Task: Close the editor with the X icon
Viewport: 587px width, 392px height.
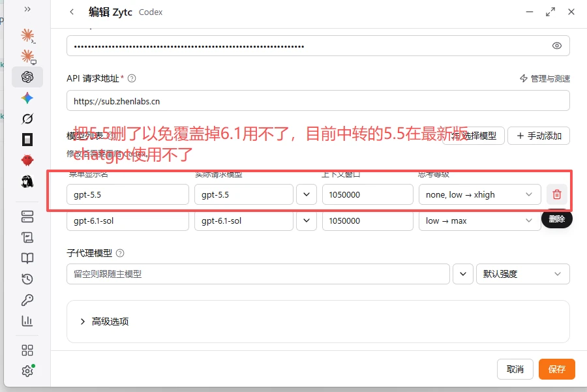Action: point(571,12)
